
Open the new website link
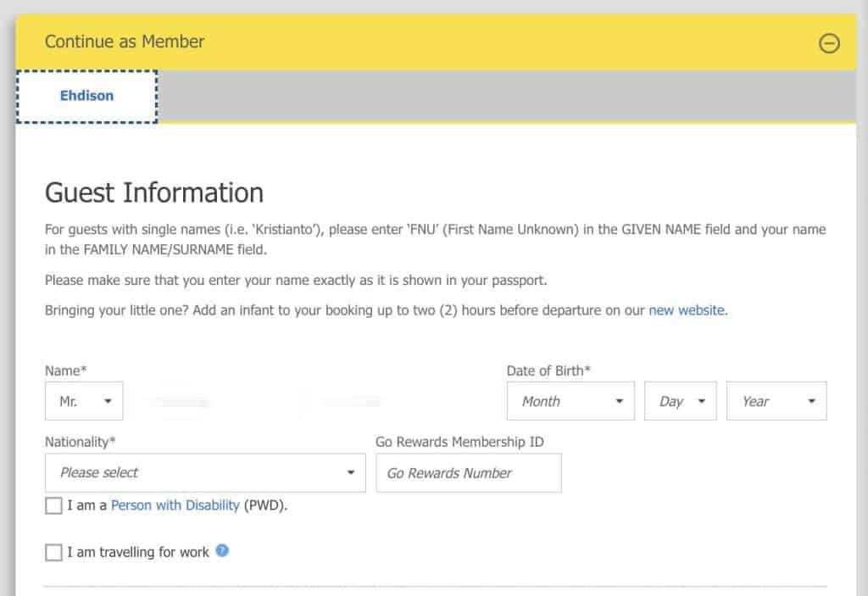coord(687,310)
